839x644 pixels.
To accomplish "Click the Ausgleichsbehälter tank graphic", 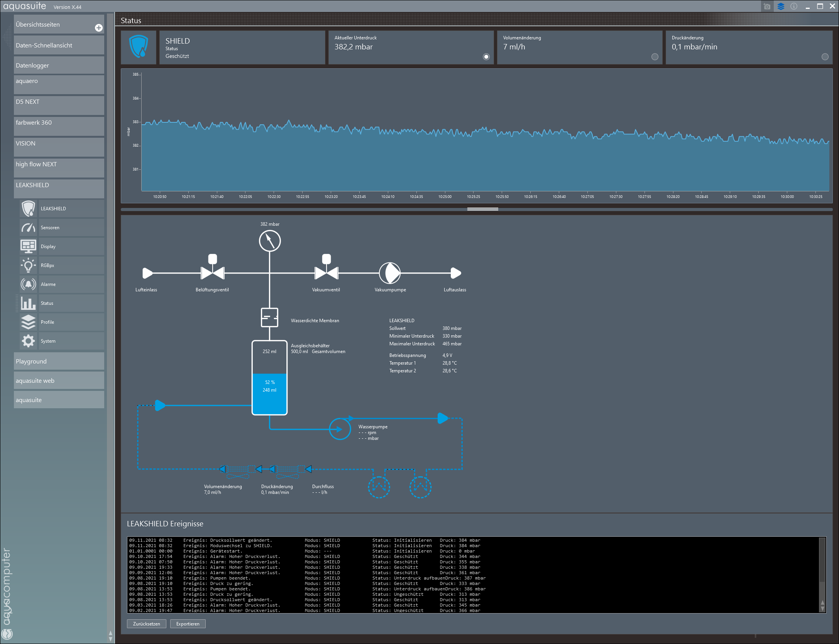I will click(270, 378).
